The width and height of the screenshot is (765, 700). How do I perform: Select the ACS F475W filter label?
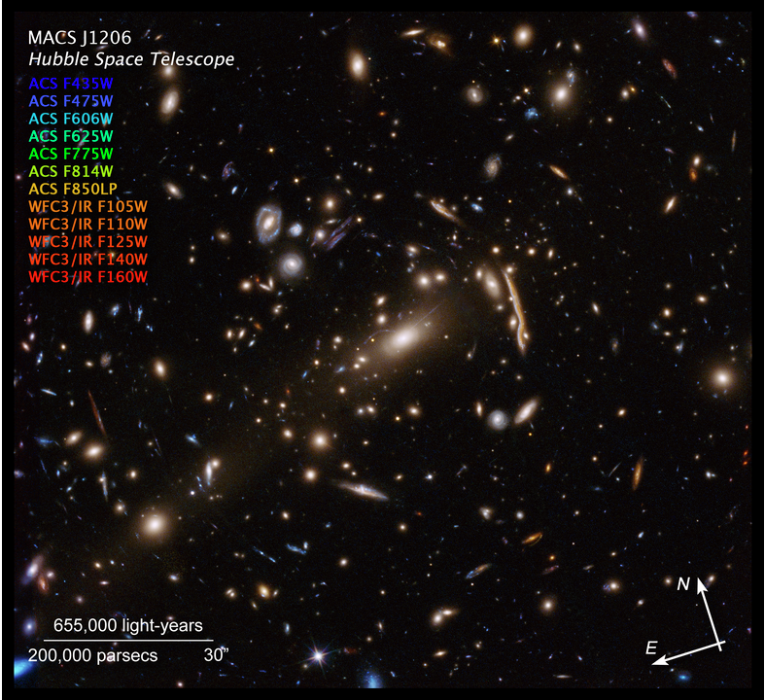click(x=72, y=100)
